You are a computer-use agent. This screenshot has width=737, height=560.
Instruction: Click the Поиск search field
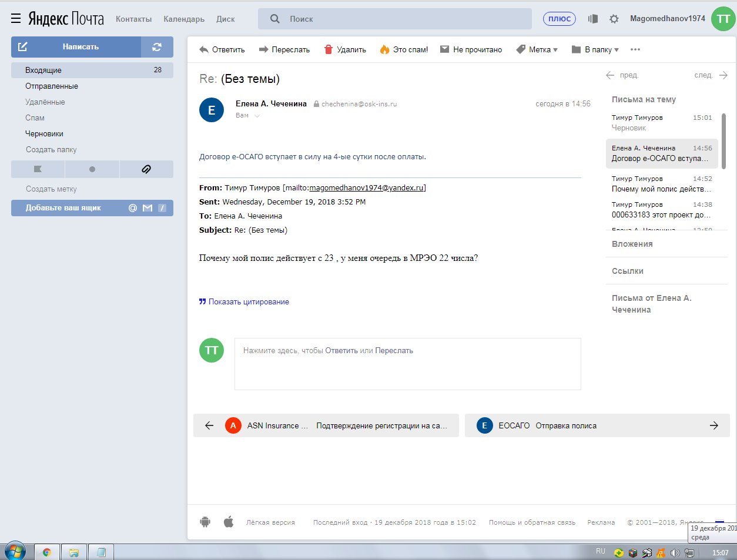point(395,19)
